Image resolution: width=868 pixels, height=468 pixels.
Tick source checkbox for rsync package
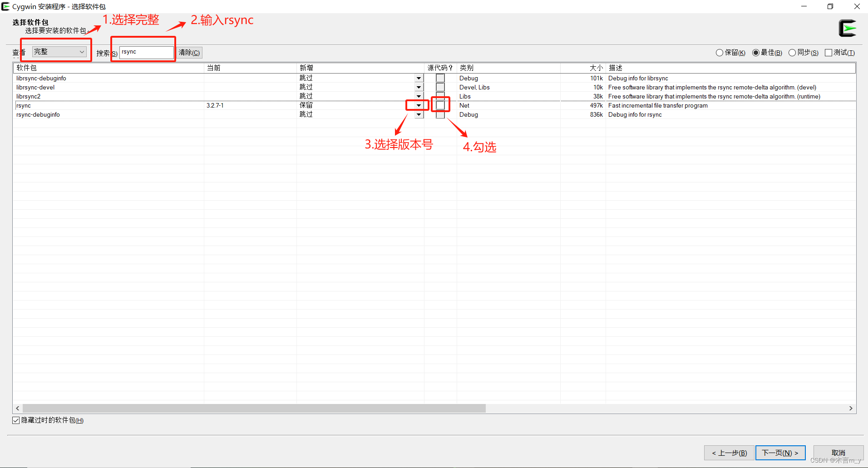440,105
